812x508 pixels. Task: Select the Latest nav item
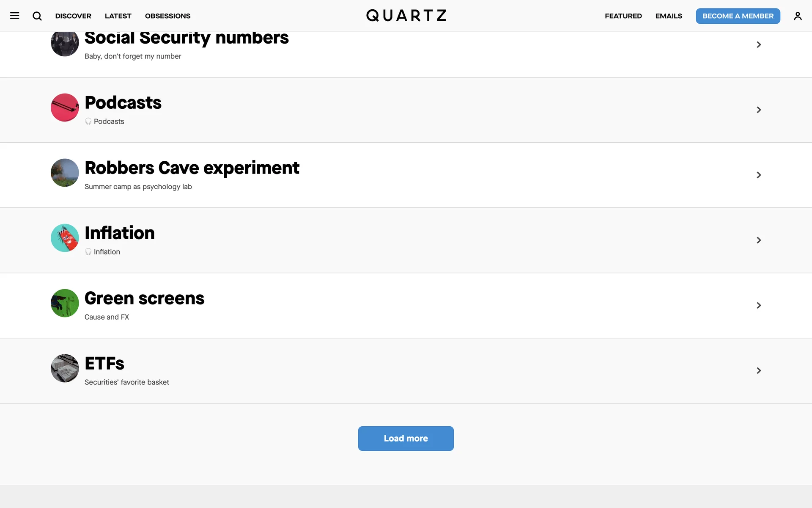coord(118,16)
